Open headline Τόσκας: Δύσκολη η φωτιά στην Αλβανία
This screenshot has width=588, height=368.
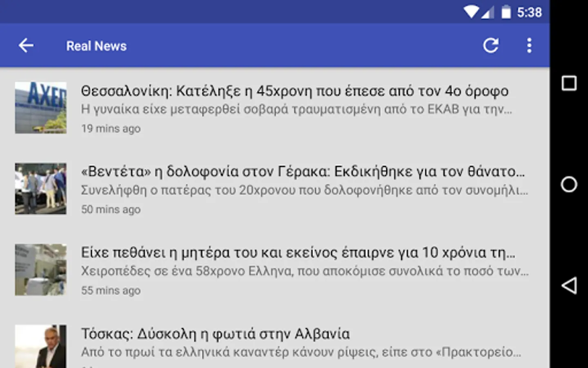[x=215, y=334]
